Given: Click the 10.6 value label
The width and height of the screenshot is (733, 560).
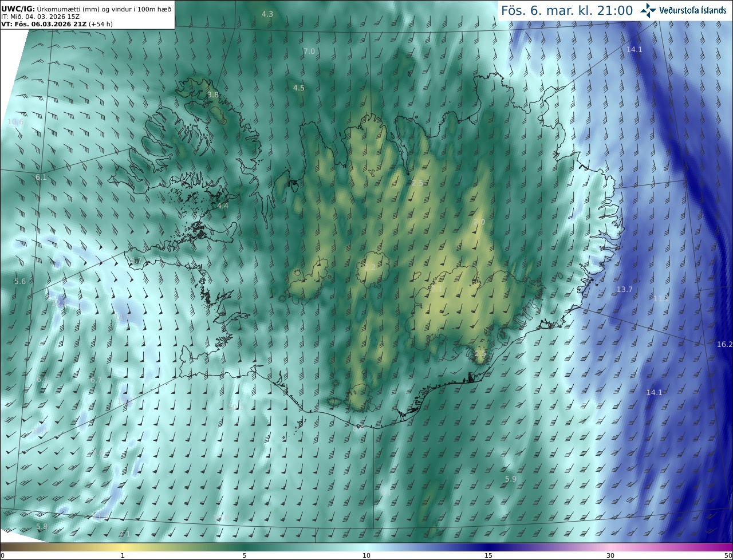Looking at the screenshot, I should click(15, 121).
